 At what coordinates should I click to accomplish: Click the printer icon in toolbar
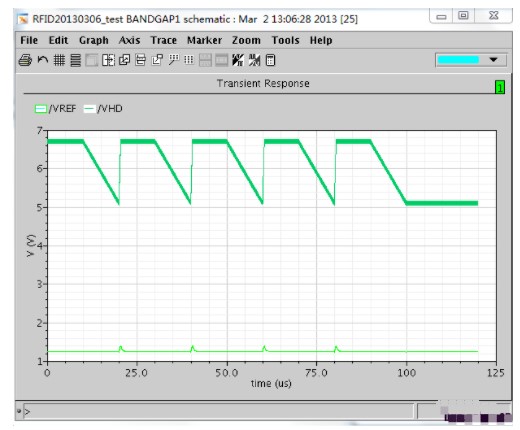coord(25,60)
